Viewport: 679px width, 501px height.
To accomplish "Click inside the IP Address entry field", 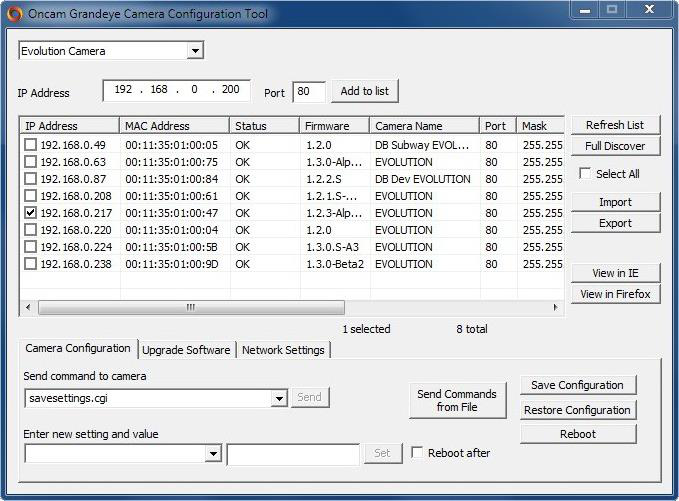I will 176,90.
